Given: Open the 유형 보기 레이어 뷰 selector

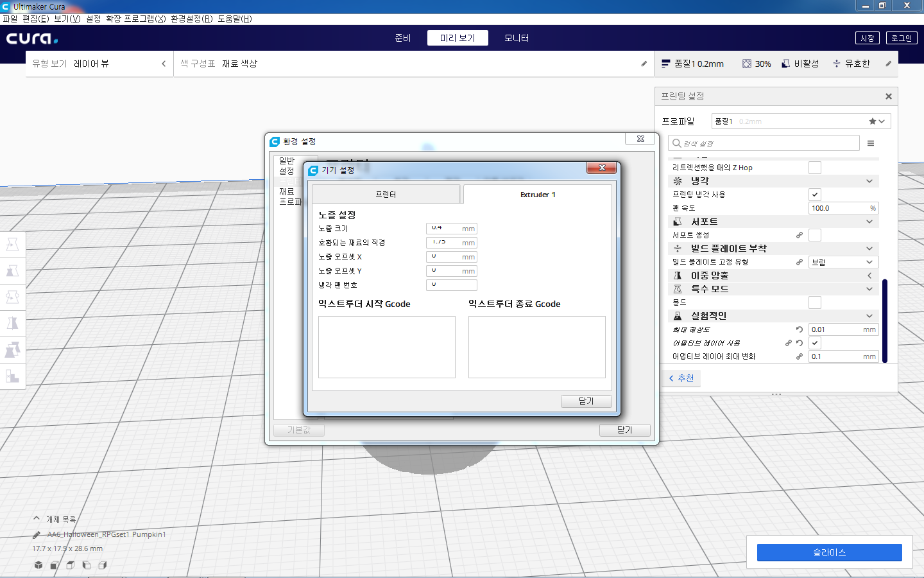Looking at the screenshot, I should coord(99,64).
